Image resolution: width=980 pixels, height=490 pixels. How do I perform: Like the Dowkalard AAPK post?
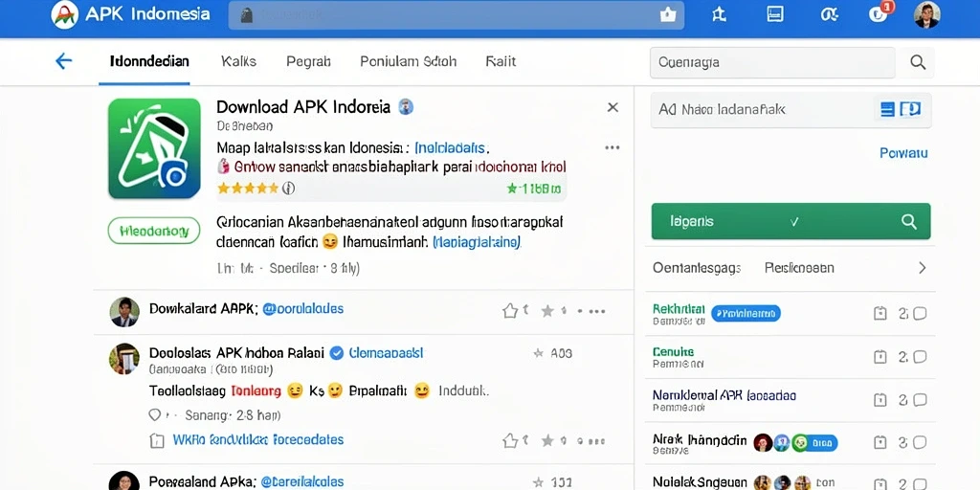tap(510, 311)
